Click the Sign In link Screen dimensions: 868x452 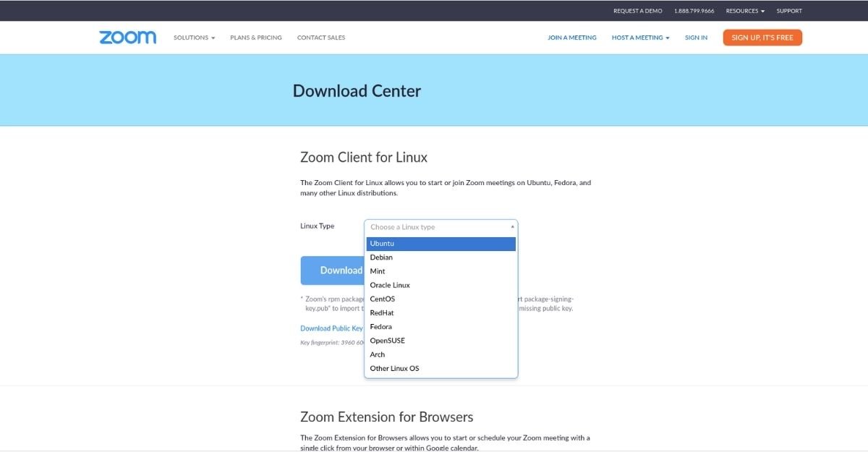click(697, 38)
